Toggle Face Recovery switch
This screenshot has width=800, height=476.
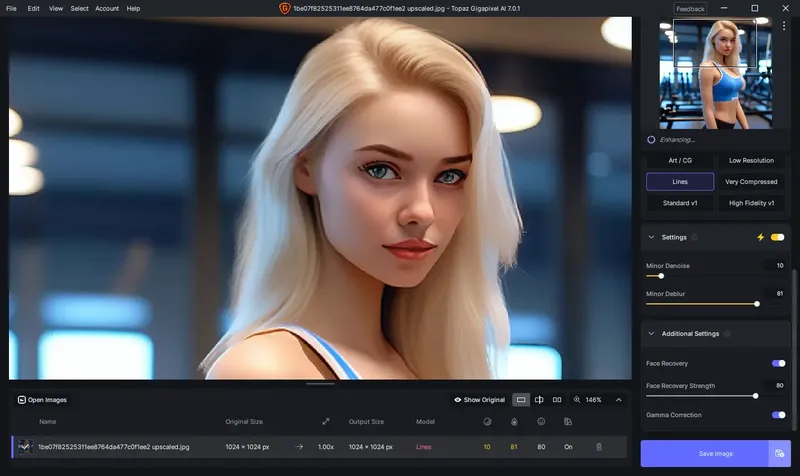pos(779,363)
